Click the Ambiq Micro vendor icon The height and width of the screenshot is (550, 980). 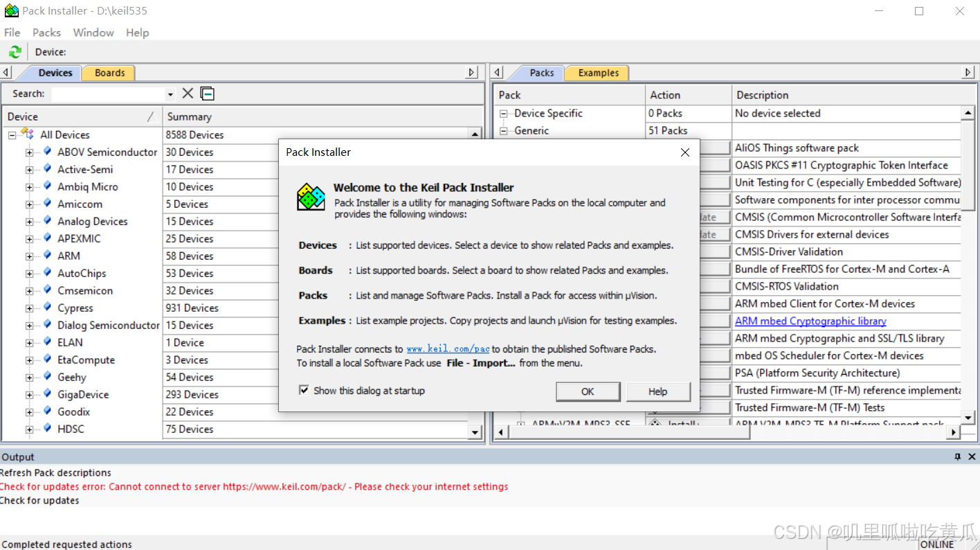(47, 186)
